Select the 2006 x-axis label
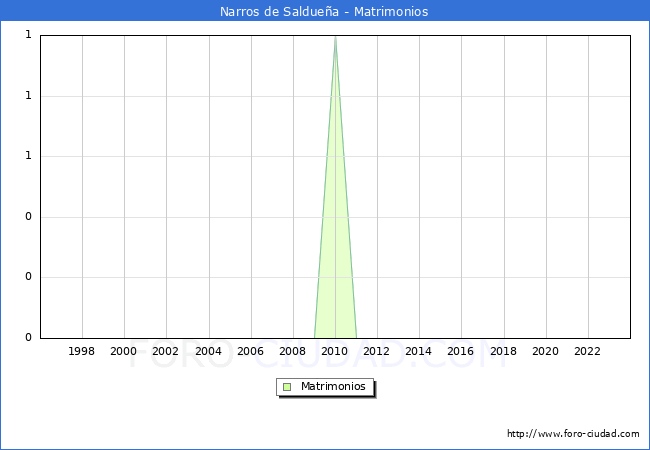Image resolution: width=650 pixels, height=450 pixels. (250, 351)
